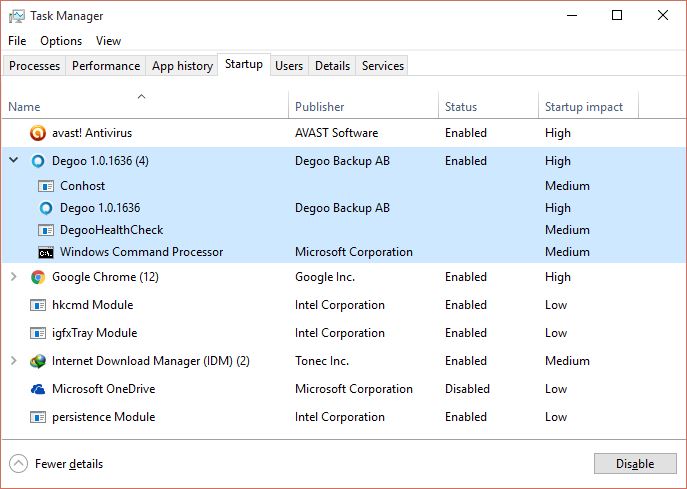Maximize the Task Manager window
Viewport: 687px width, 489px height.
(617, 15)
